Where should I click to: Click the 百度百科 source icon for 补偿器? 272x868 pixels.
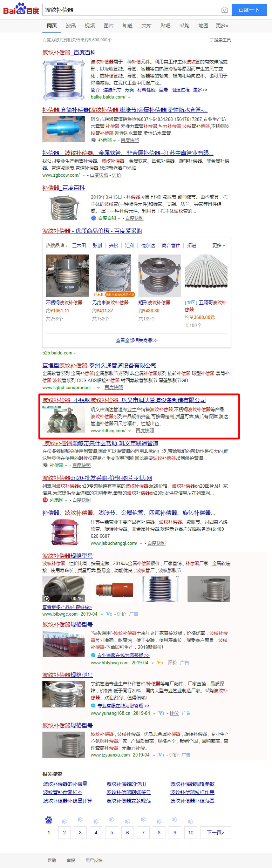(x=94, y=218)
